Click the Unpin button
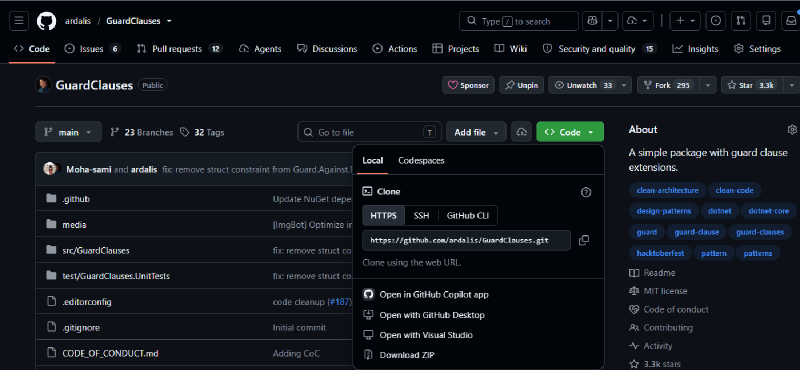This screenshot has width=800, height=370. pos(521,85)
